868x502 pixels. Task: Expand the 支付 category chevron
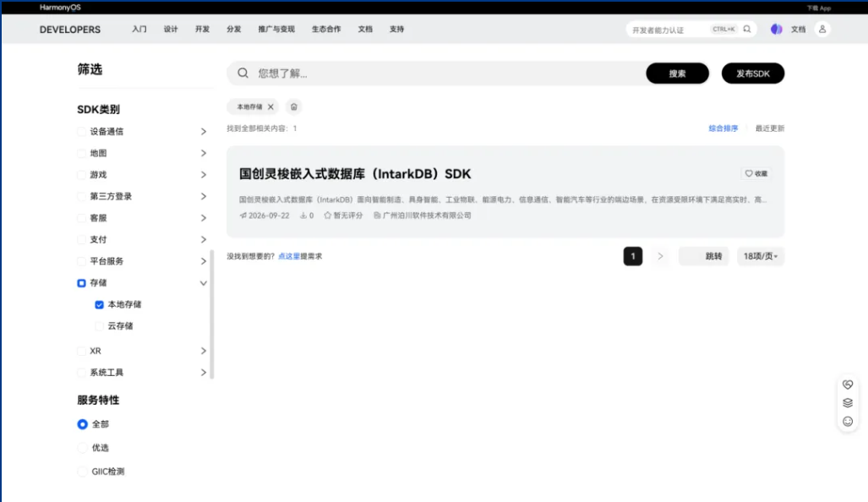203,240
